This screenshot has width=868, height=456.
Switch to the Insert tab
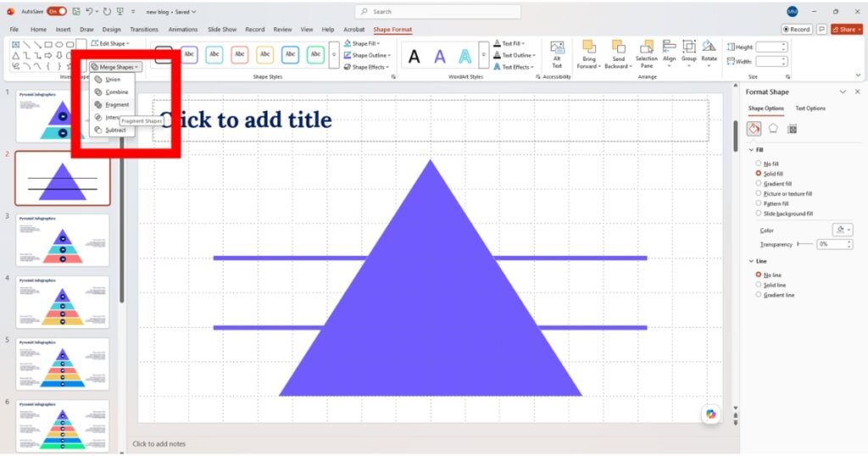pos(63,30)
